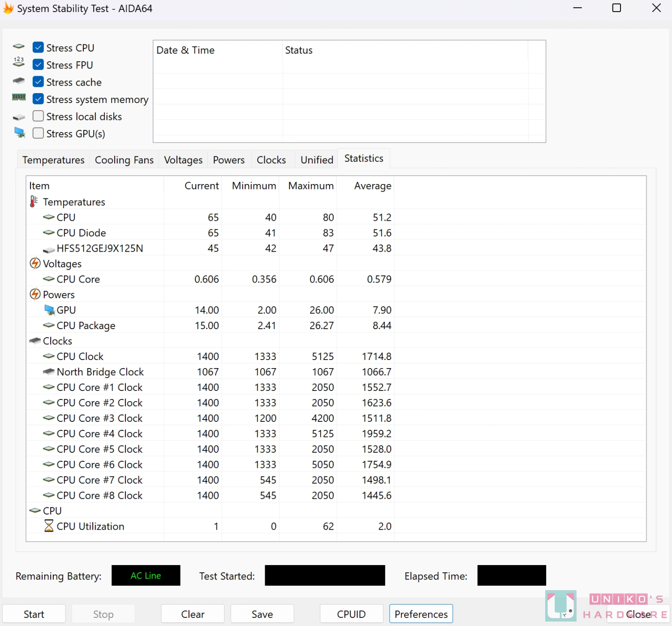Click the Date & Time column header
This screenshot has height=626, width=672.
pos(218,50)
